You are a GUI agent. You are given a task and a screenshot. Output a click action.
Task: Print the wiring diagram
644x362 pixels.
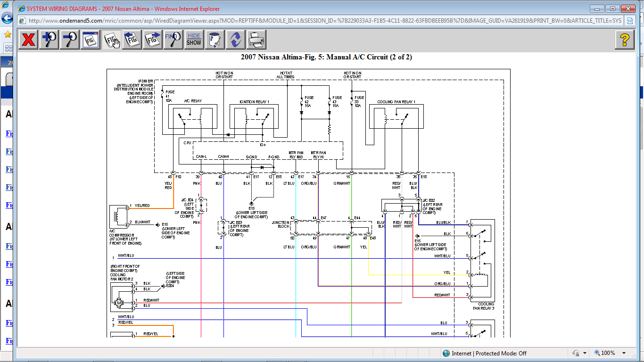pos(256,40)
